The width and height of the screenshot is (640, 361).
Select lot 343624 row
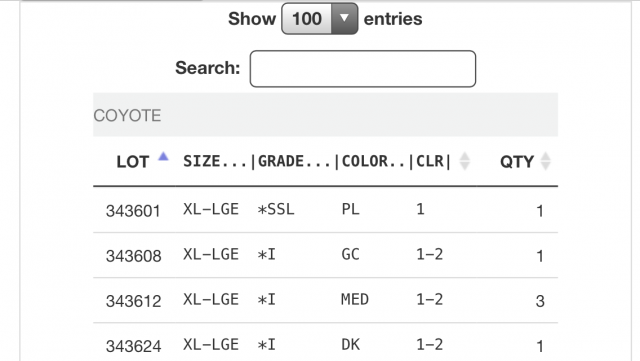[x=325, y=343]
